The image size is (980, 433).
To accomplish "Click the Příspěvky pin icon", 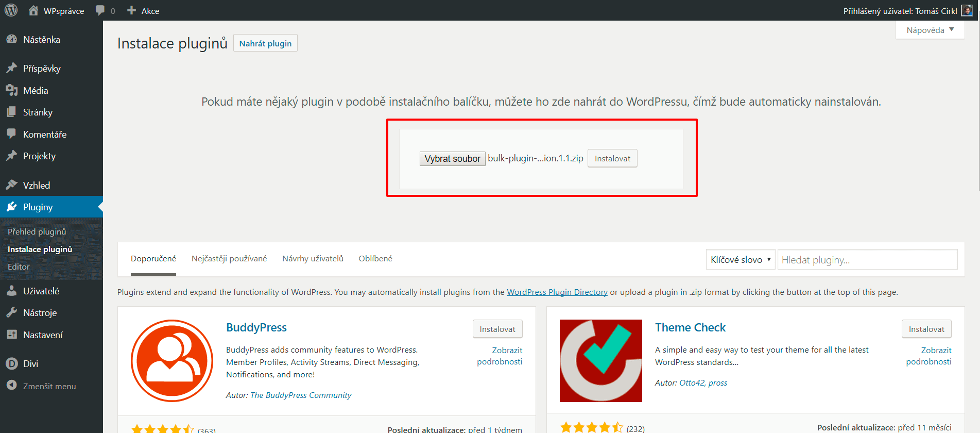I will (11, 68).
